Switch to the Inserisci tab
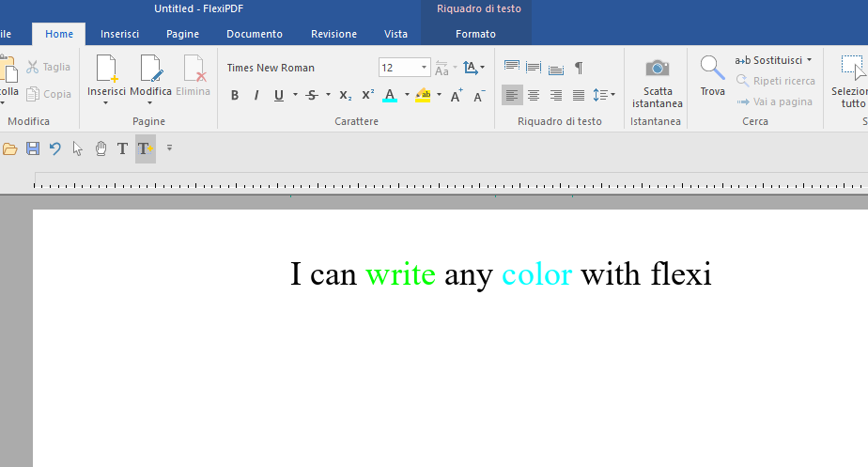 click(x=120, y=34)
